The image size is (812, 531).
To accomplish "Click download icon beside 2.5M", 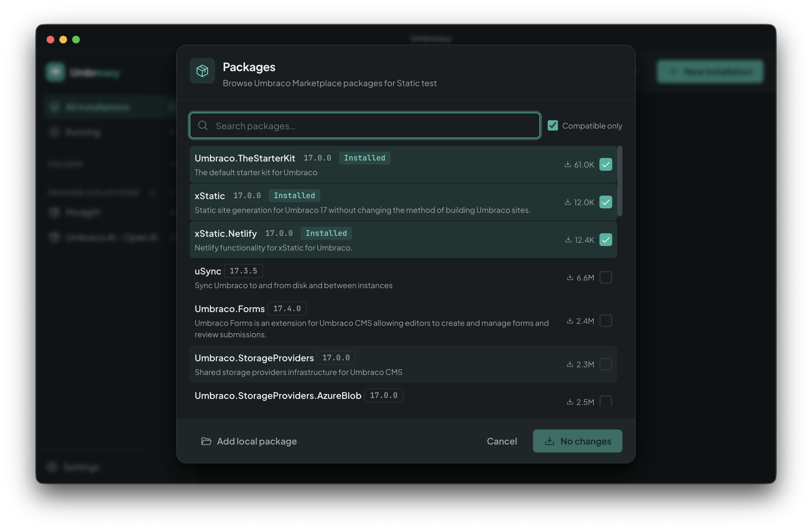I will click(x=570, y=402).
